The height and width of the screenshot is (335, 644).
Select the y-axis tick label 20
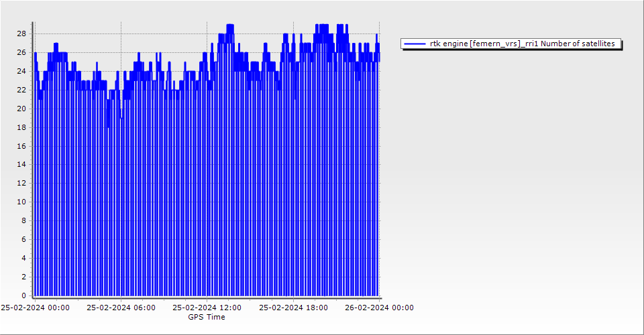point(22,109)
